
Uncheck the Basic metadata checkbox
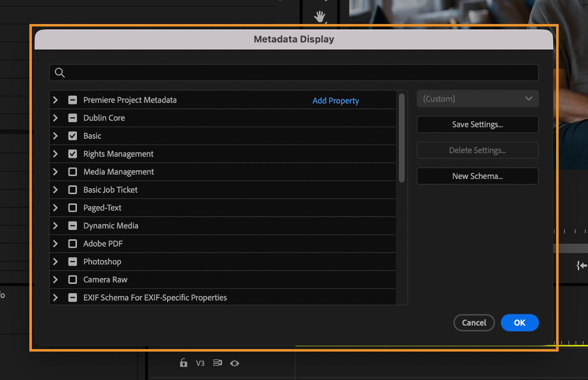[x=73, y=136]
